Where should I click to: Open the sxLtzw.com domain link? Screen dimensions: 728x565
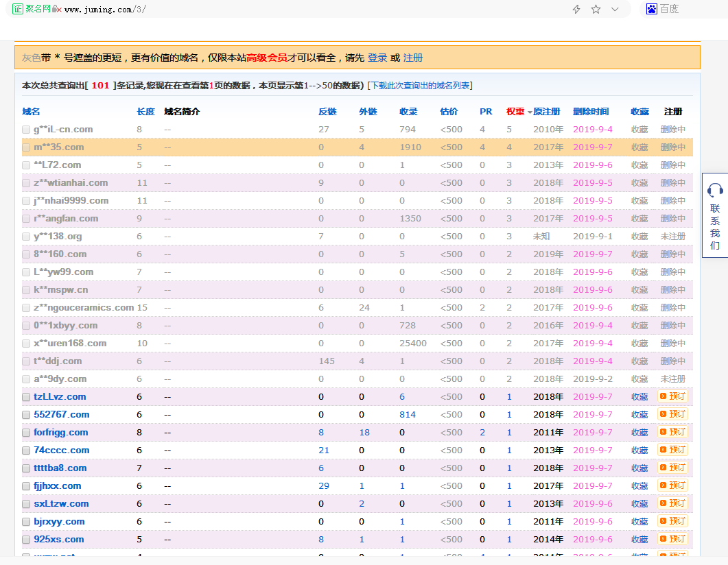tap(61, 503)
